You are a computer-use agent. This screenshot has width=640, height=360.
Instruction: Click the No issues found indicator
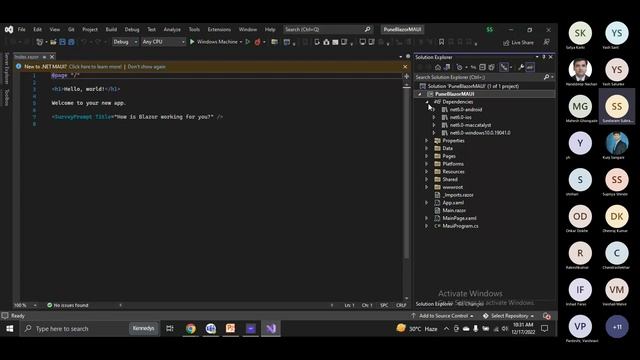[x=67, y=305]
